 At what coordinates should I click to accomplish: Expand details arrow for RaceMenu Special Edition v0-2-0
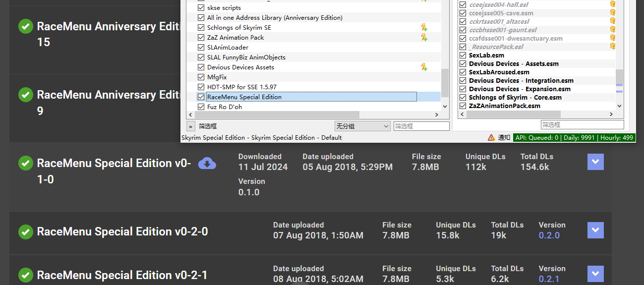click(x=595, y=230)
